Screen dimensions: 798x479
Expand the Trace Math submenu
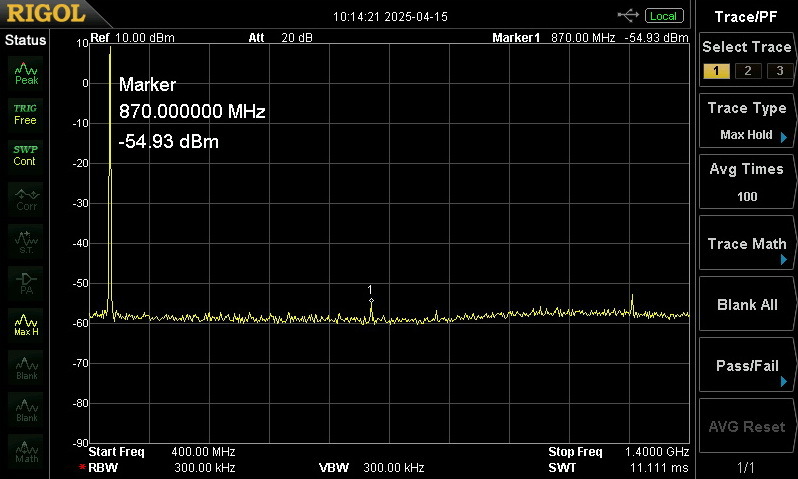tap(747, 243)
